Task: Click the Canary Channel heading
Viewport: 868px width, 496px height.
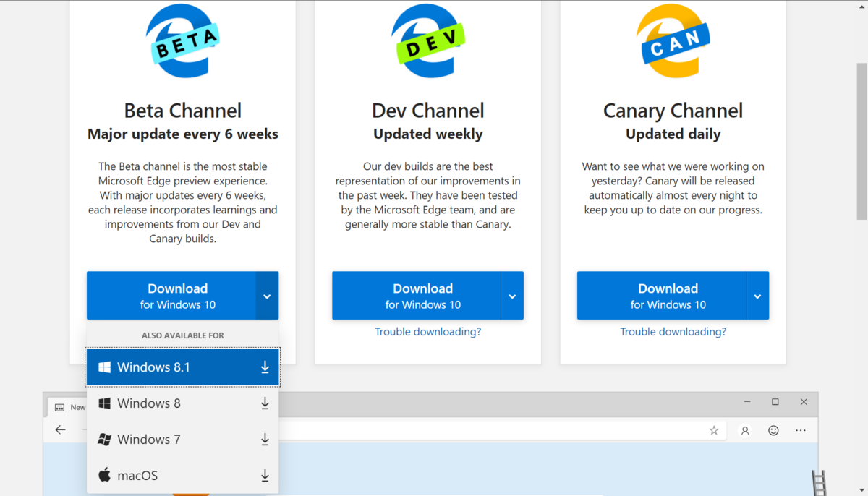Action: pyautogui.click(x=673, y=111)
